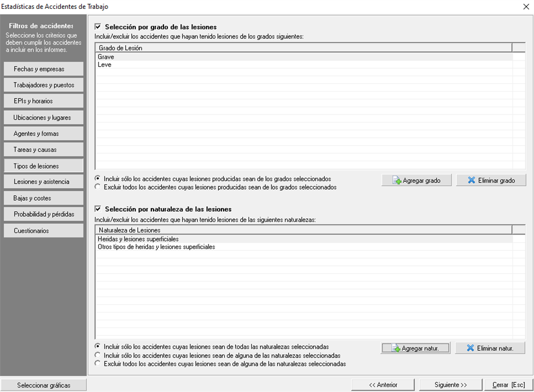
Task: Click the Naturaleza de Lesiones column header
Action: [x=304, y=230]
